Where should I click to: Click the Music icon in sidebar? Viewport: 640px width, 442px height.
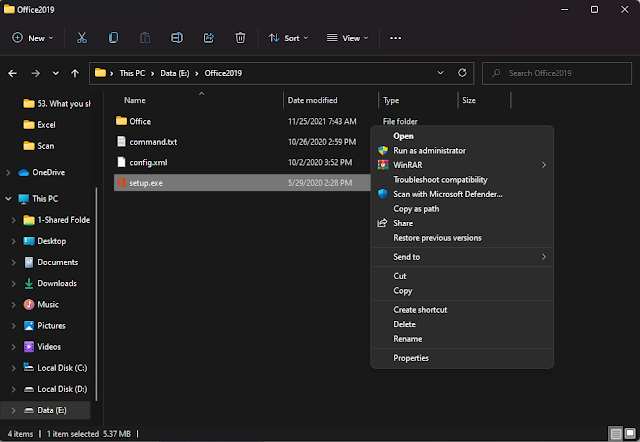pyautogui.click(x=29, y=304)
